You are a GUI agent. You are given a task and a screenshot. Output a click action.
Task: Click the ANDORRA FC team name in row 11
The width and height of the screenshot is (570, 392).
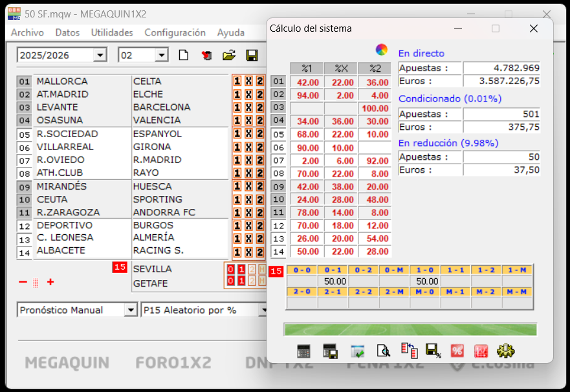pyautogui.click(x=164, y=212)
